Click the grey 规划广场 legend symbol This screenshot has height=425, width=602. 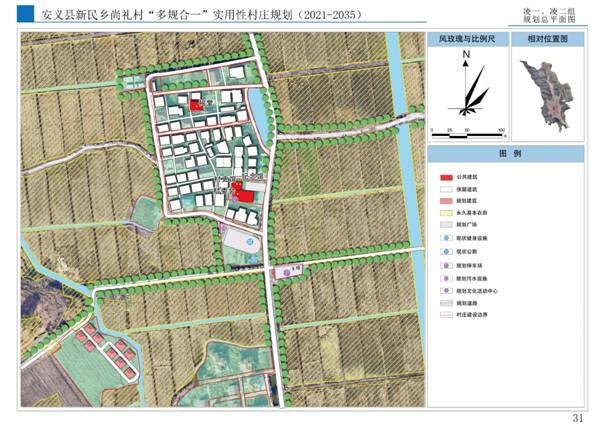pos(446,225)
